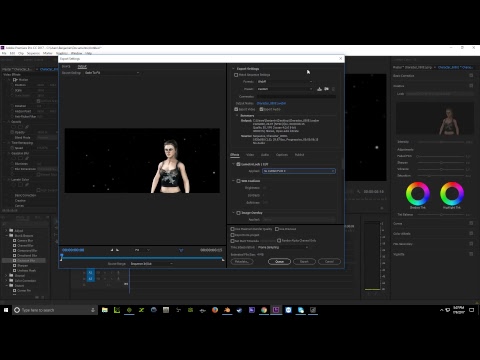Viewport: 480px width, 360px height.
Task: Click the action center notification icon in taskbar
Action: point(472,310)
